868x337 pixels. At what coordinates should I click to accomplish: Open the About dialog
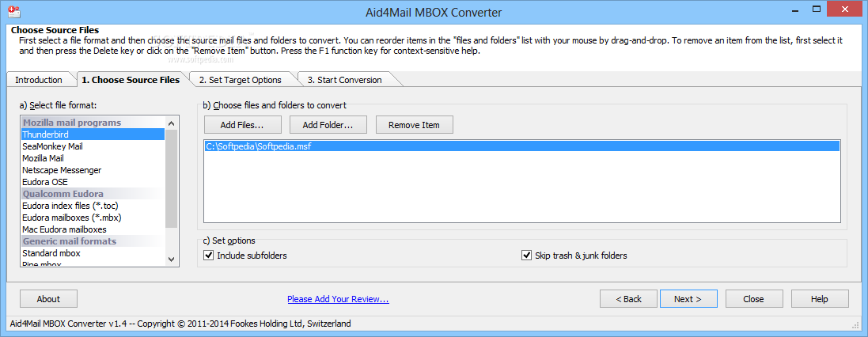click(x=49, y=299)
